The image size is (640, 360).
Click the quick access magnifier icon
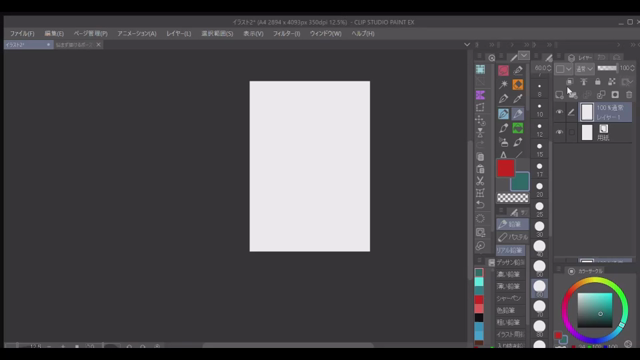click(x=492, y=58)
